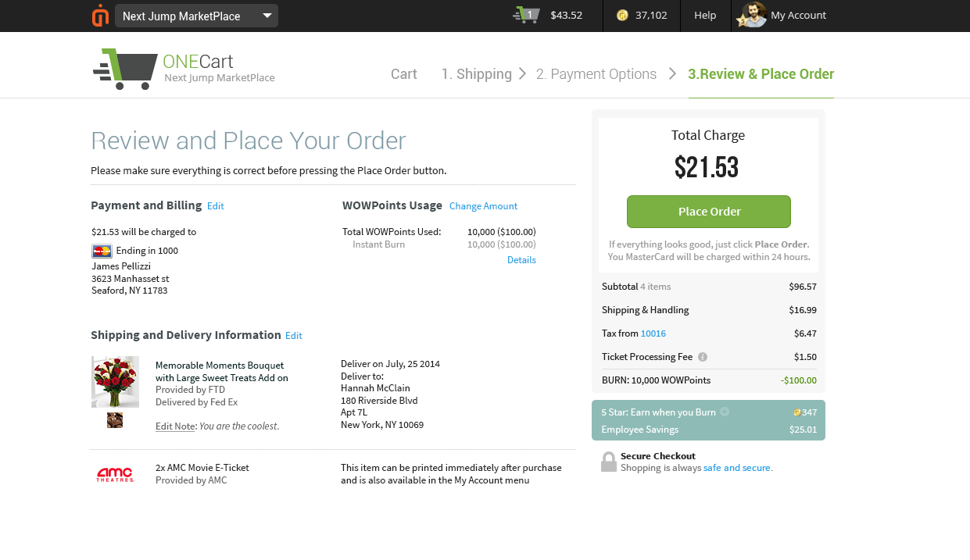Click the Secure Checkout padlock icon

609,462
